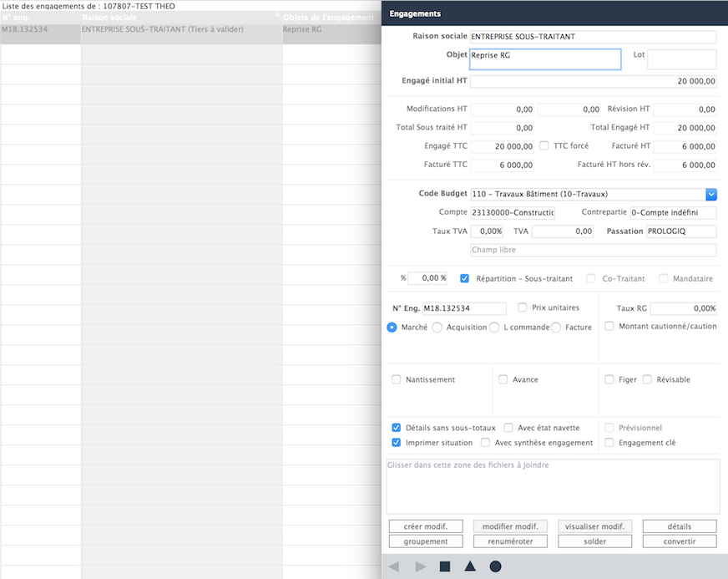
Task: Click the Taux RG field
Action: click(684, 308)
